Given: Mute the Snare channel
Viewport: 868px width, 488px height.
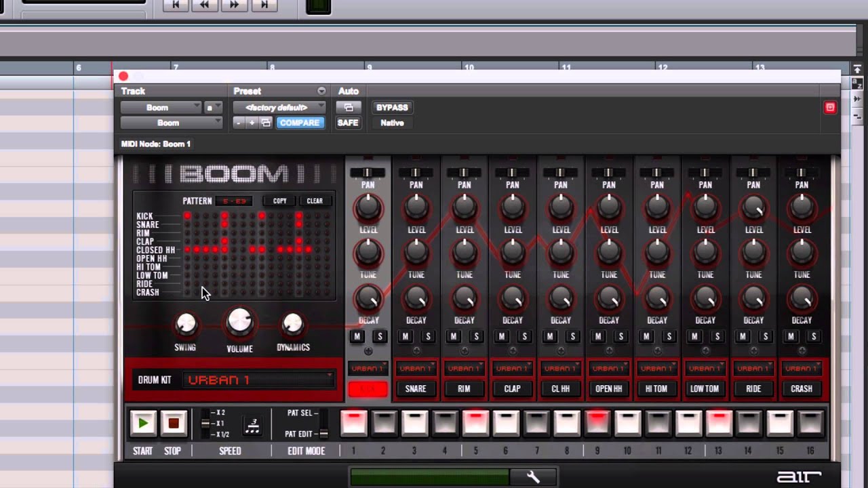Looking at the screenshot, I should click(x=406, y=337).
